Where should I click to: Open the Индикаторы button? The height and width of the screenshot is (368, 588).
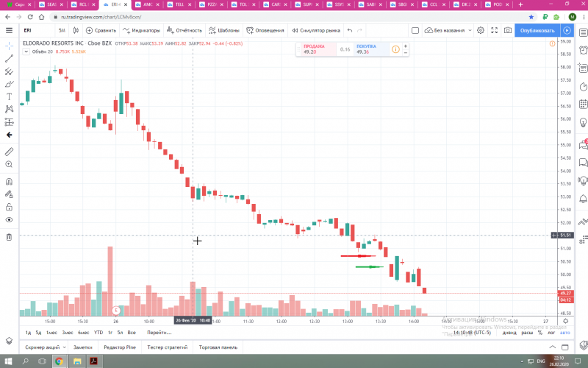point(141,30)
